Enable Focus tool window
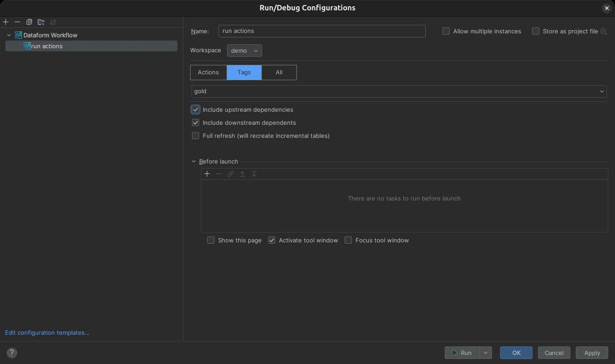 [x=348, y=240]
